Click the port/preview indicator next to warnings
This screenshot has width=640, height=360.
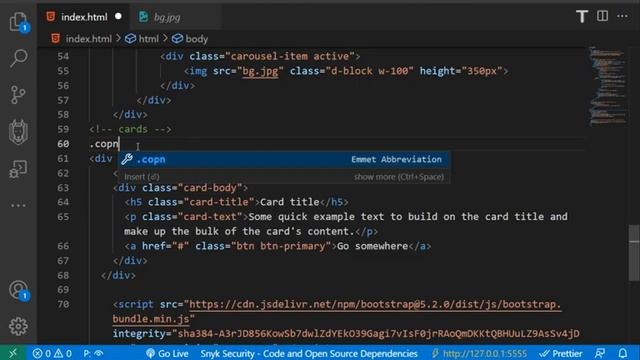[93, 353]
